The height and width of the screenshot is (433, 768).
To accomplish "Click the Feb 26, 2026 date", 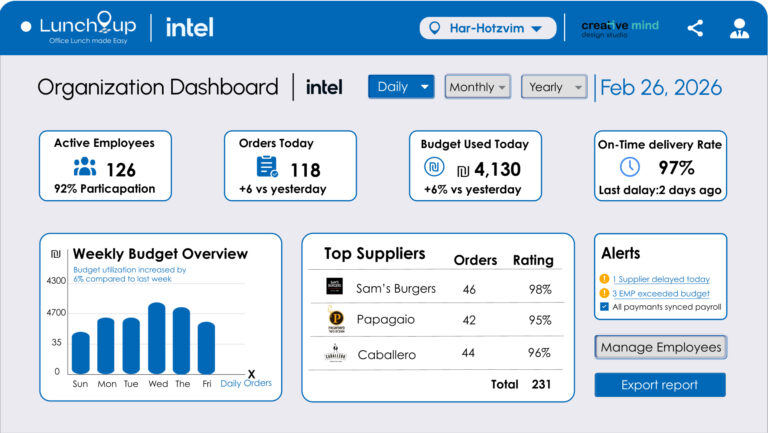I will [661, 88].
